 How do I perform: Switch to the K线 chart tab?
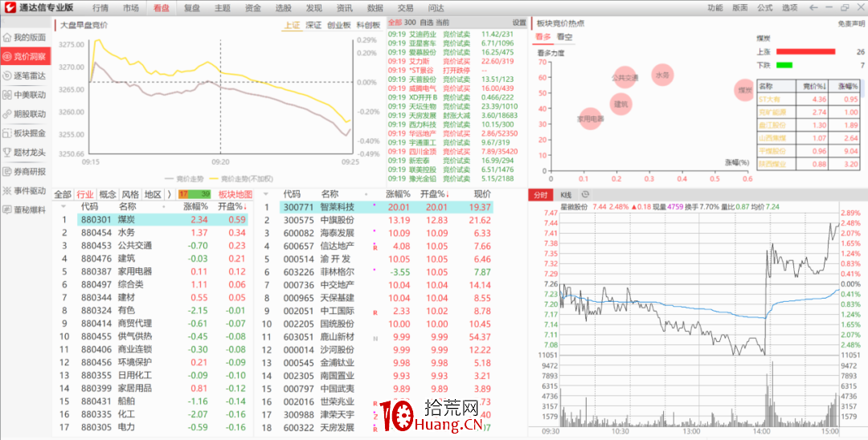click(566, 194)
